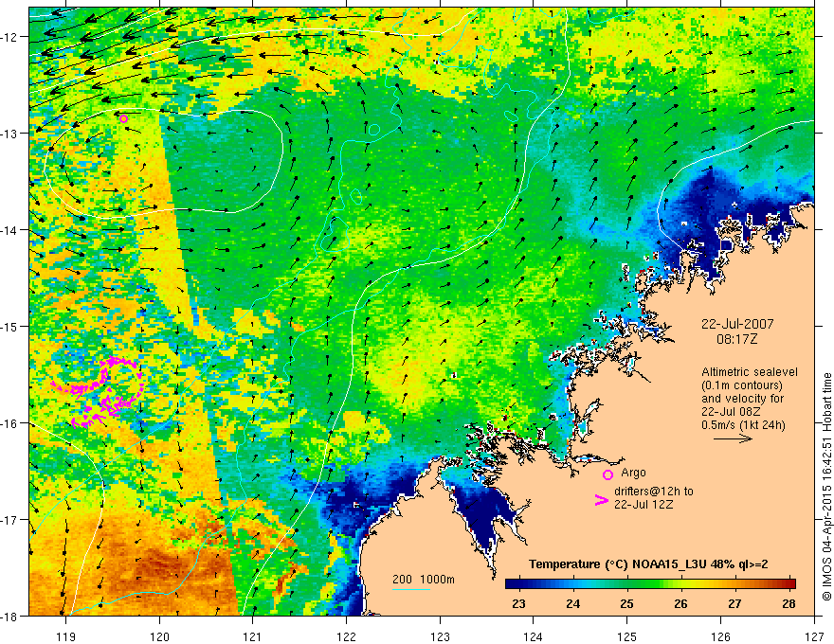
Task: Click the color bar tick label 27
Action: pos(735,604)
